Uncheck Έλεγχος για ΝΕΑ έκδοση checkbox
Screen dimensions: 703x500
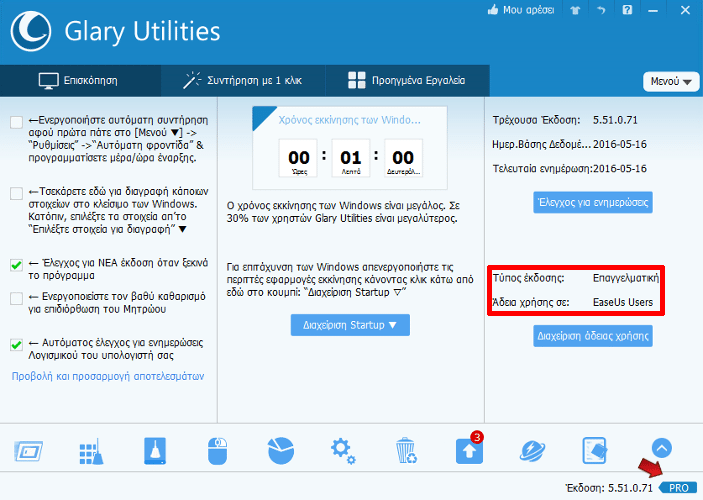[17, 265]
